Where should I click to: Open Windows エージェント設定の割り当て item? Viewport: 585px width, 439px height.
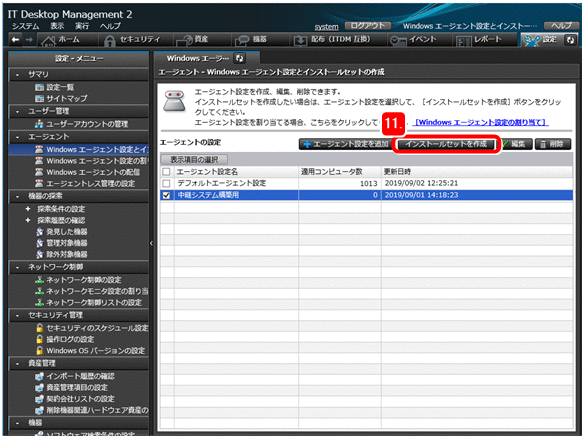point(91,161)
